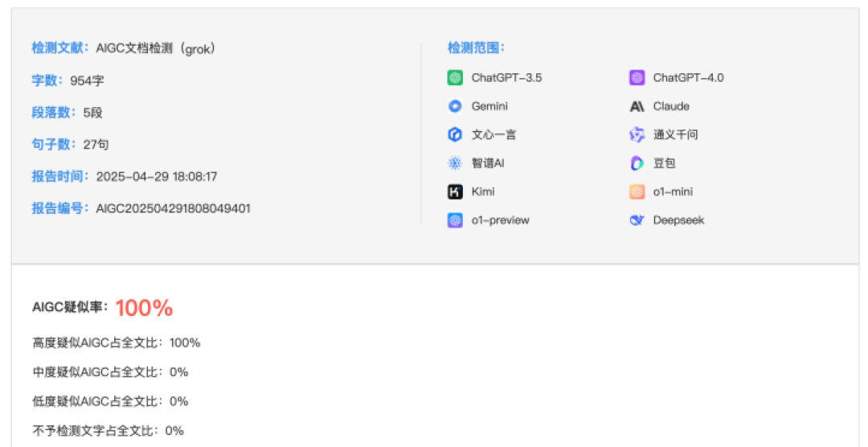Click the 高度疑似AIGC占全文比 100% line
This screenshot has width=868, height=447.
pyautogui.click(x=117, y=342)
